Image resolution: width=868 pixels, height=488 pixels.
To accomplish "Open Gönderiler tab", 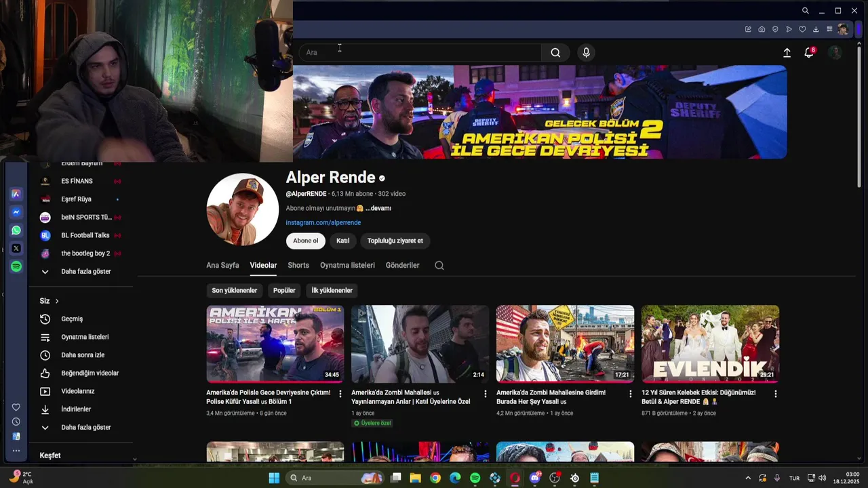I will 403,266.
